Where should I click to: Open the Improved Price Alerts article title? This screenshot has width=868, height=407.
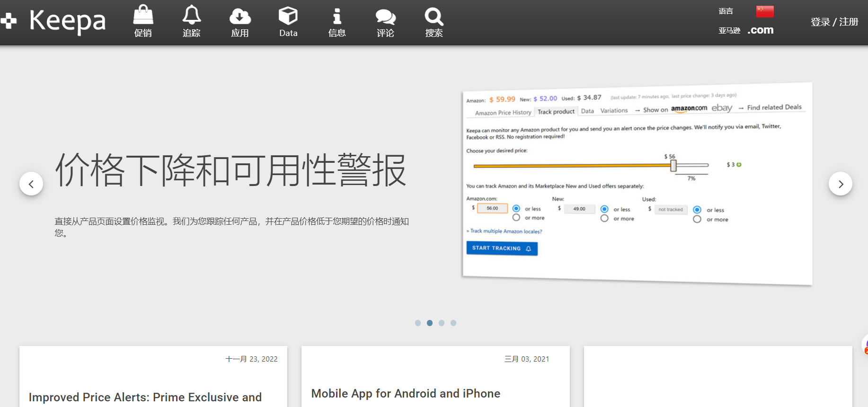pos(145,397)
